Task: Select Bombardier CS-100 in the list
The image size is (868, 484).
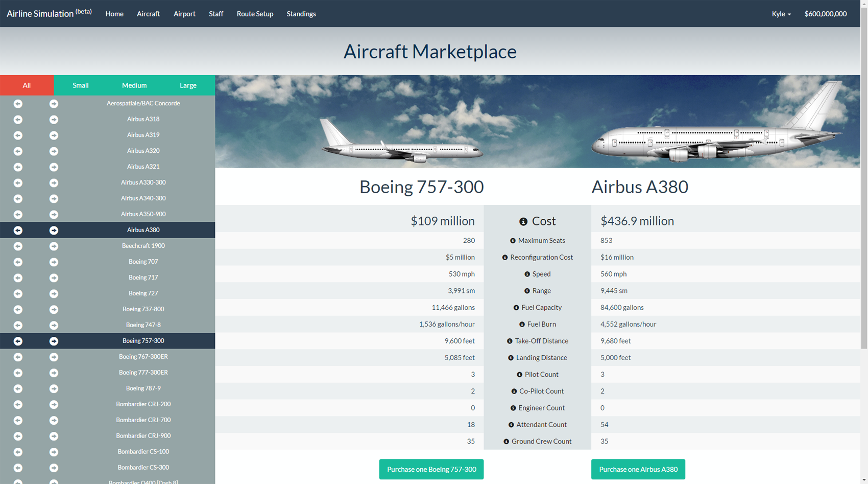Action: pos(143,452)
